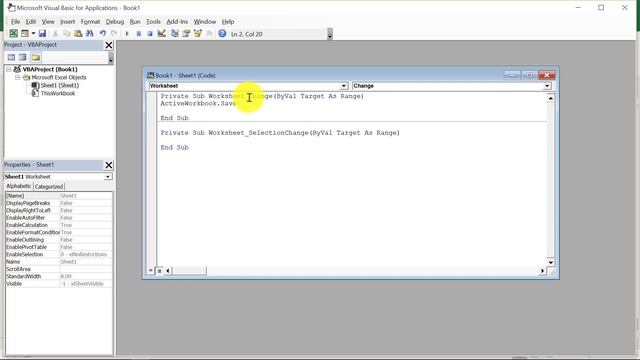Select Sheet1 (Sheet1) in project tree

tap(60, 85)
